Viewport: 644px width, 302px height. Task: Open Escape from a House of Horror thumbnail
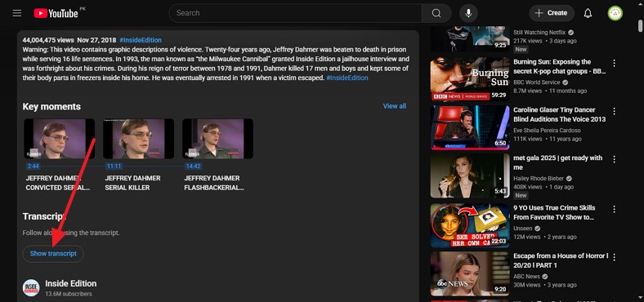[470, 273]
